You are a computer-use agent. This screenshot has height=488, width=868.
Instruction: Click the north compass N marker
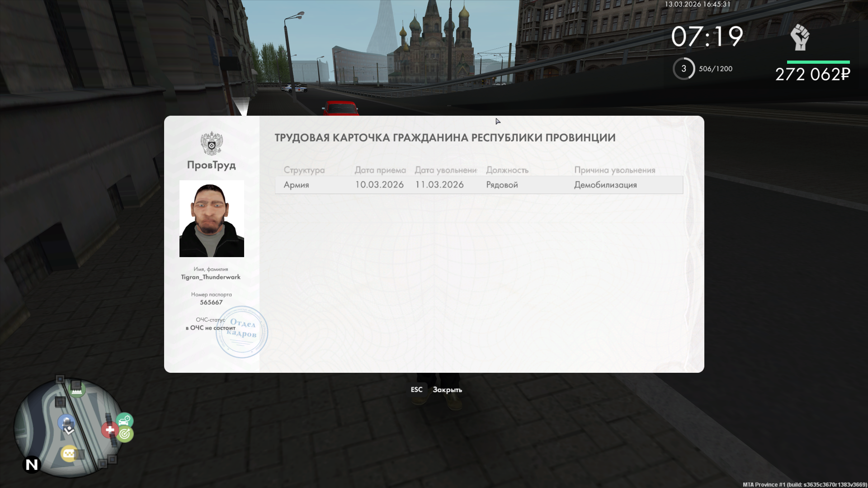32,465
